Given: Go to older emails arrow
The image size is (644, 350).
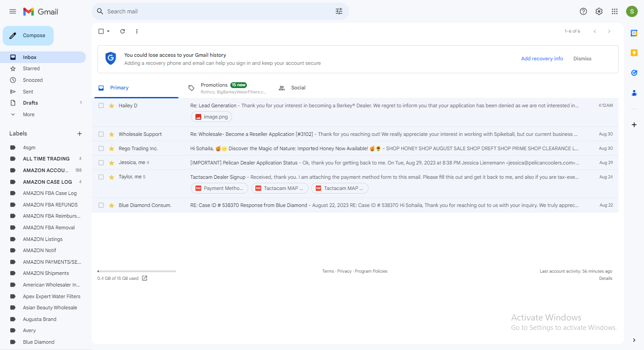Looking at the screenshot, I should click(x=609, y=31).
